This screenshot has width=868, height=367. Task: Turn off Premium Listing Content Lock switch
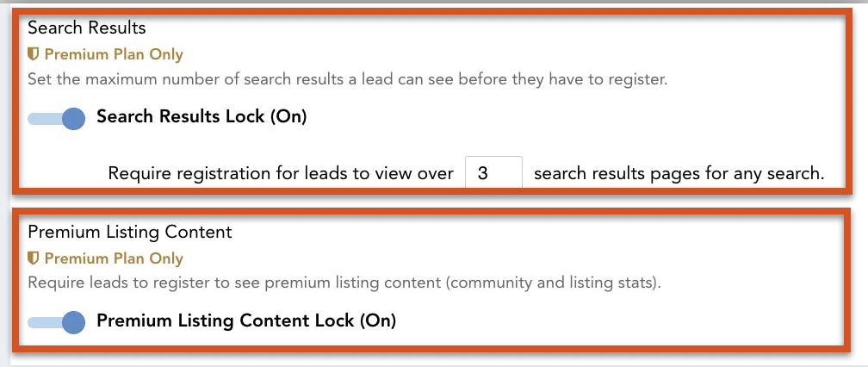[x=57, y=323]
